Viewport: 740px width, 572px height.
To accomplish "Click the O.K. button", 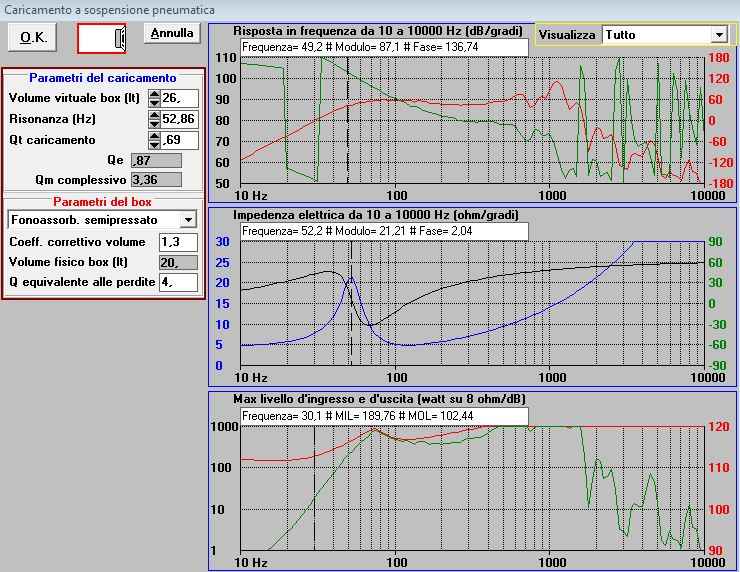I will (x=33, y=37).
